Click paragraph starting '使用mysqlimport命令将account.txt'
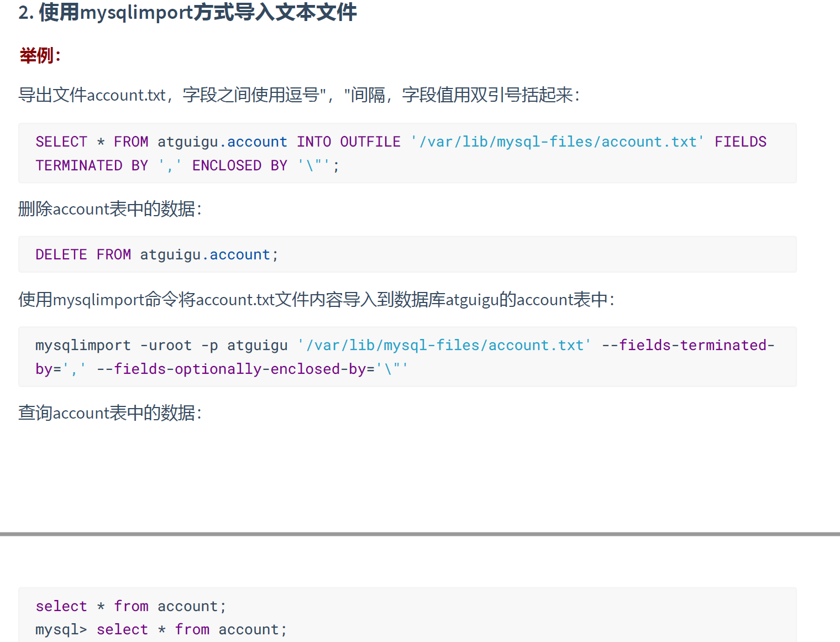 [x=317, y=300]
